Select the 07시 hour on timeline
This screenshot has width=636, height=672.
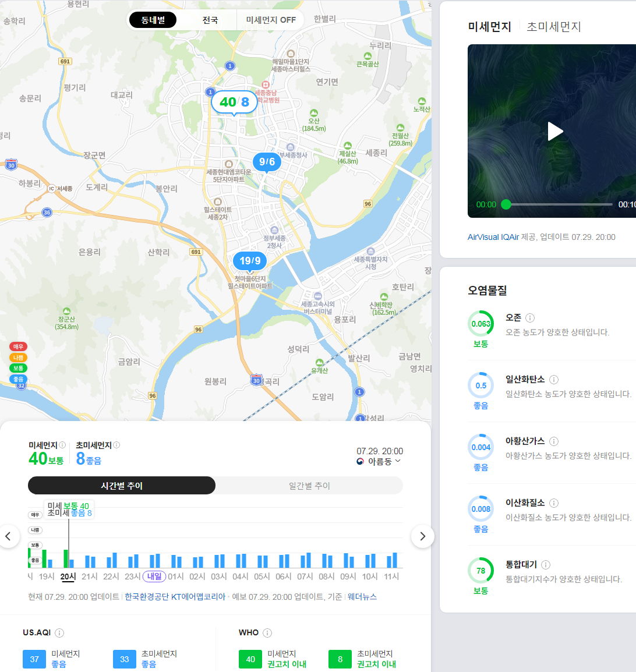click(305, 577)
